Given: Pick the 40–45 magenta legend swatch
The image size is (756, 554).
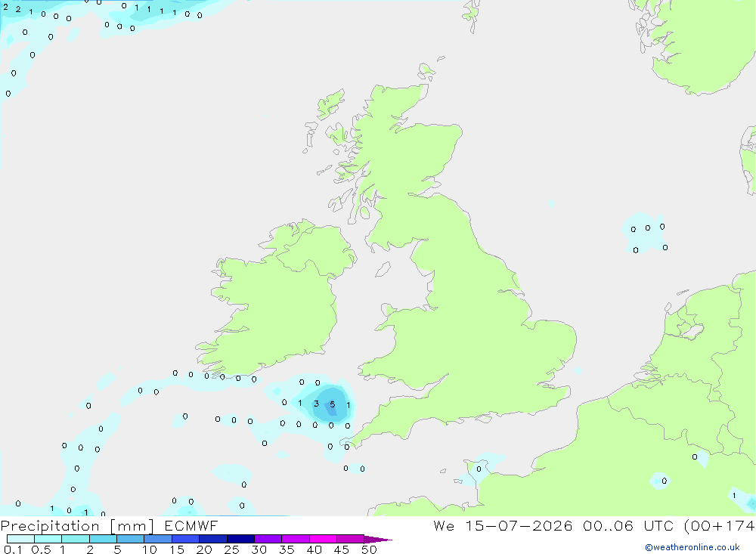Looking at the screenshot, I should [x=323, y=539].
